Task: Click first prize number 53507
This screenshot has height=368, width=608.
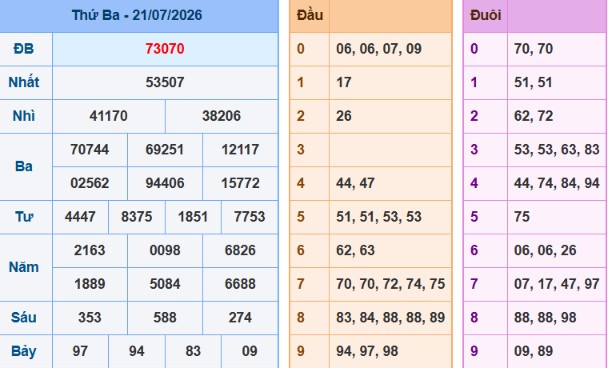Action: tap(165, 82)
